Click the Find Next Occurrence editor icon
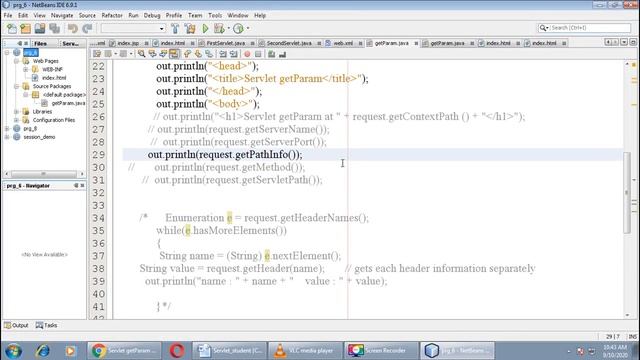The width and height of the screenshot is (640, 360). click(x=163, y=54)
